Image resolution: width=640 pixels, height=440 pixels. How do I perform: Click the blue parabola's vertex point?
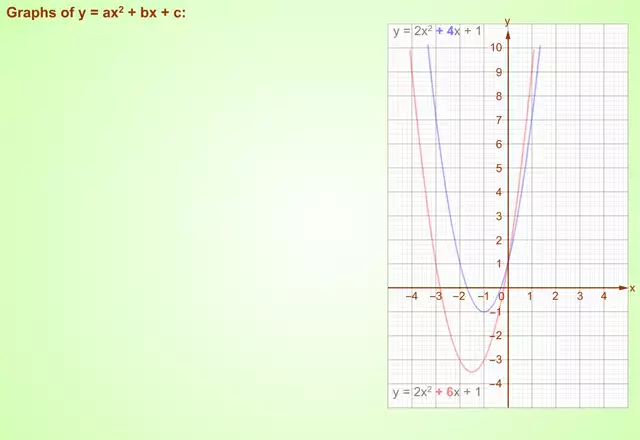(x=484, y=312)
